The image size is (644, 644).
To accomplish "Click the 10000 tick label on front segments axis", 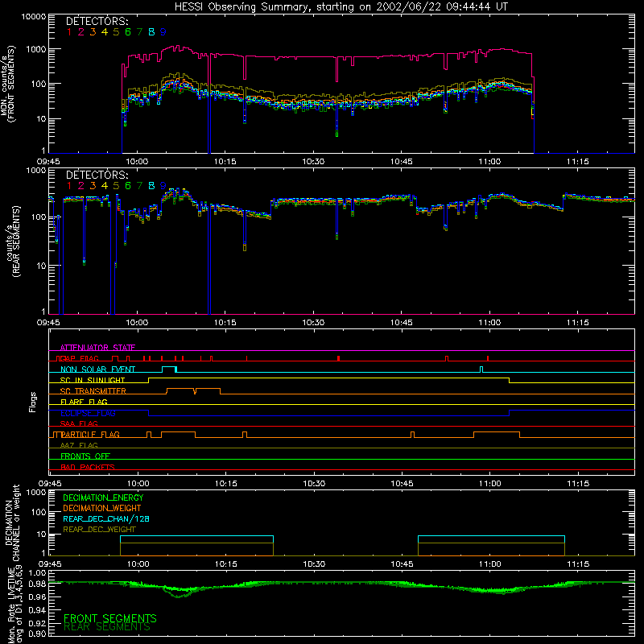I will click(34, 17).
